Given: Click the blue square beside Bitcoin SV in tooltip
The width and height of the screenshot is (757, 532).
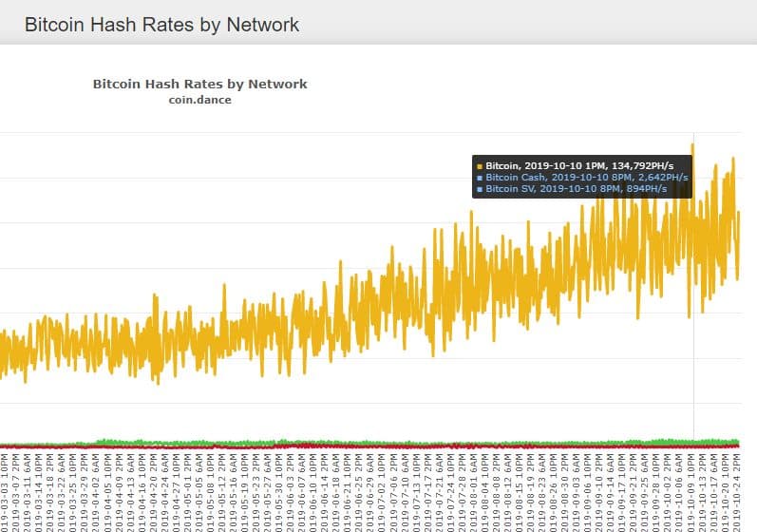Looking at the screenshot, I should [480, 190].
